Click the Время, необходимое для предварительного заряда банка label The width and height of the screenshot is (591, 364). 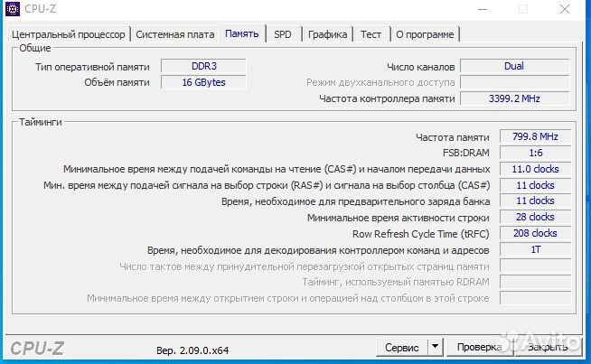[x=355, y=202]
